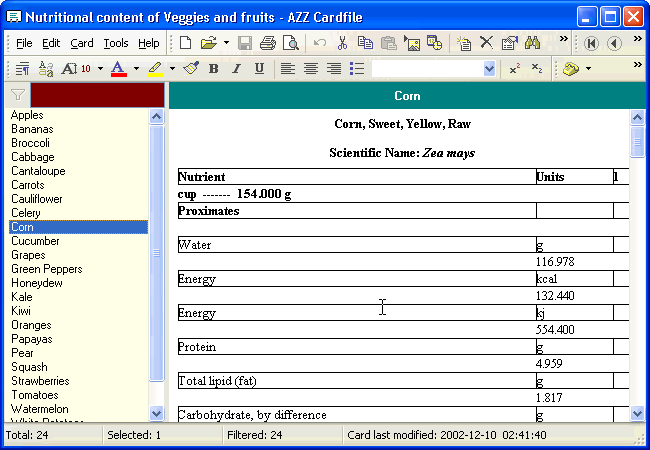The height and width of the screenshot is (450, 650).
Task: Expand the navigation toolbar overflow chevron
Action: click(638, 39)
